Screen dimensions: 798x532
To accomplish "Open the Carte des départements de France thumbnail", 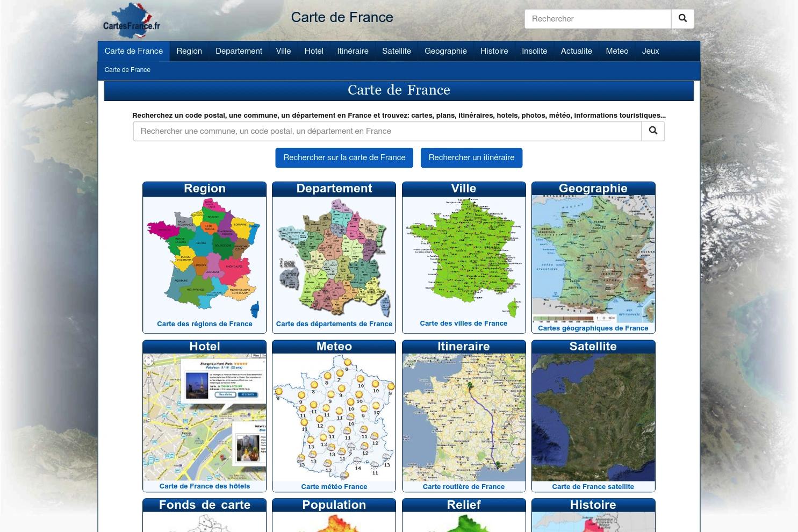I will (x=334, y=257).
